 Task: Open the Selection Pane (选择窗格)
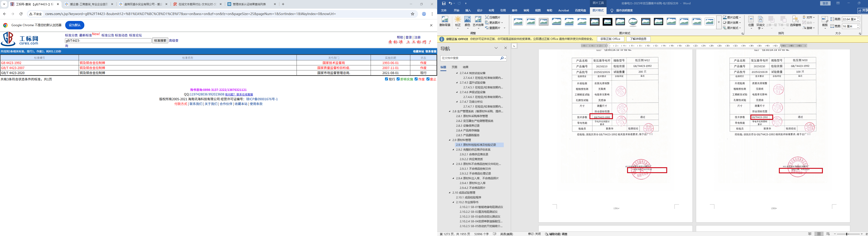pos(795,22)
